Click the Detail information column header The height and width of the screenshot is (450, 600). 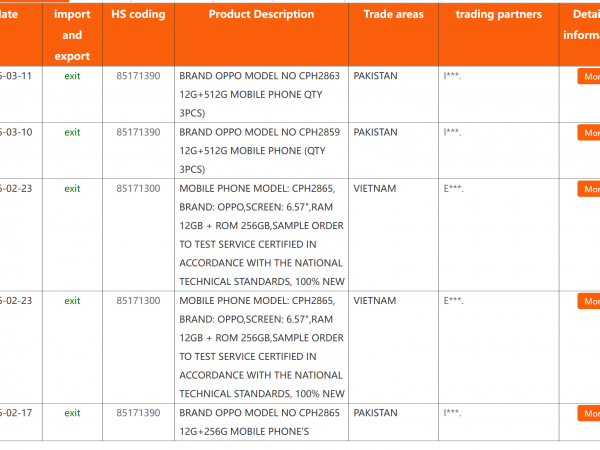point(582,24)
